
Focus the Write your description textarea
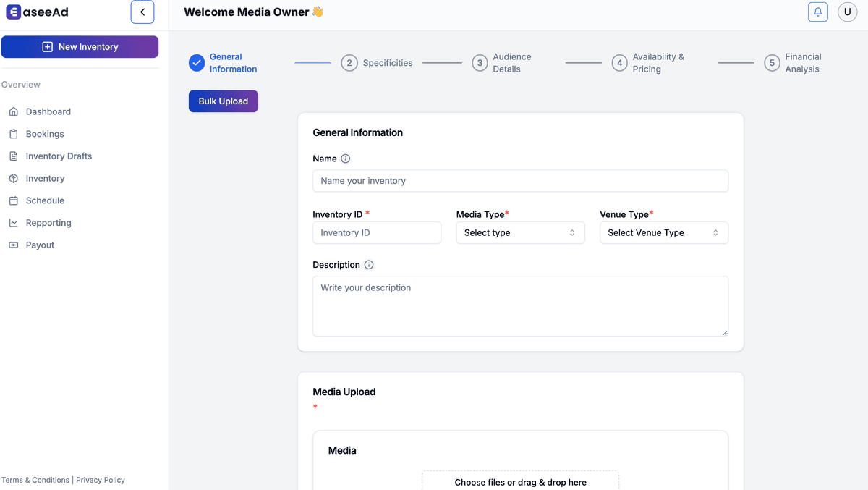[520, 306]
